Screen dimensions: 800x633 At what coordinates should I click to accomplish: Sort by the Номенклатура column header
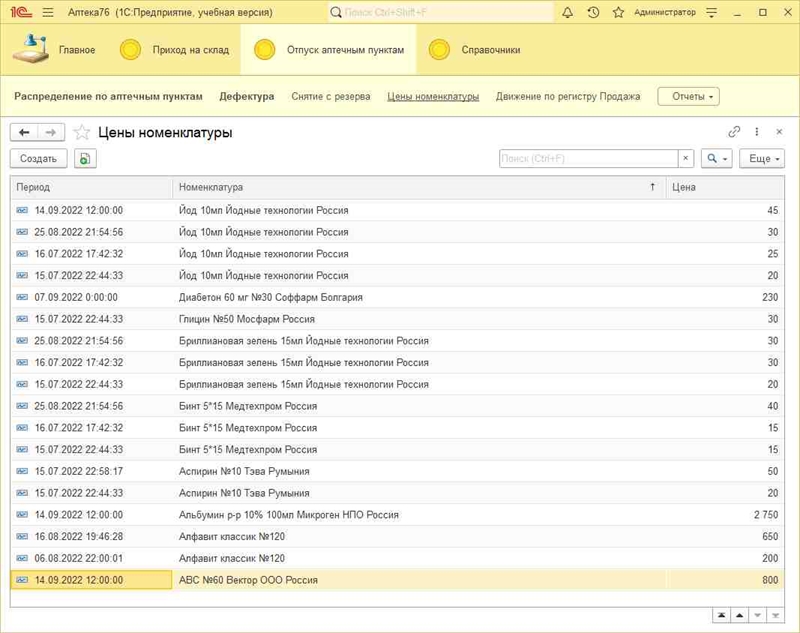click(418, 187)
